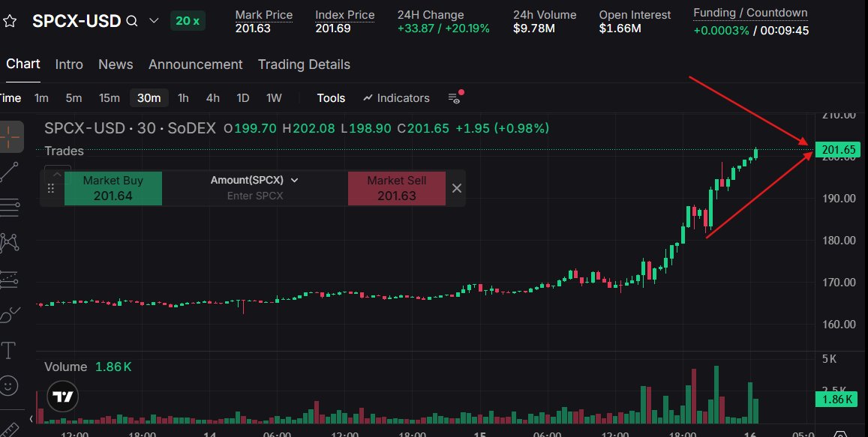Select the pattern drawing tool

point(10,242)
